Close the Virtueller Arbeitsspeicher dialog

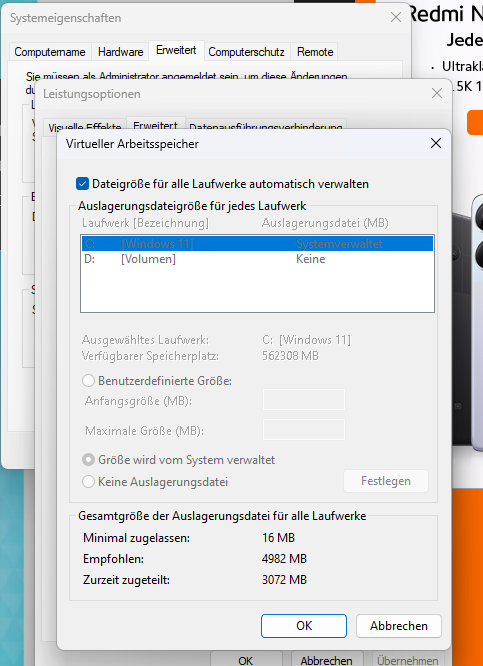tap(436, 144)
